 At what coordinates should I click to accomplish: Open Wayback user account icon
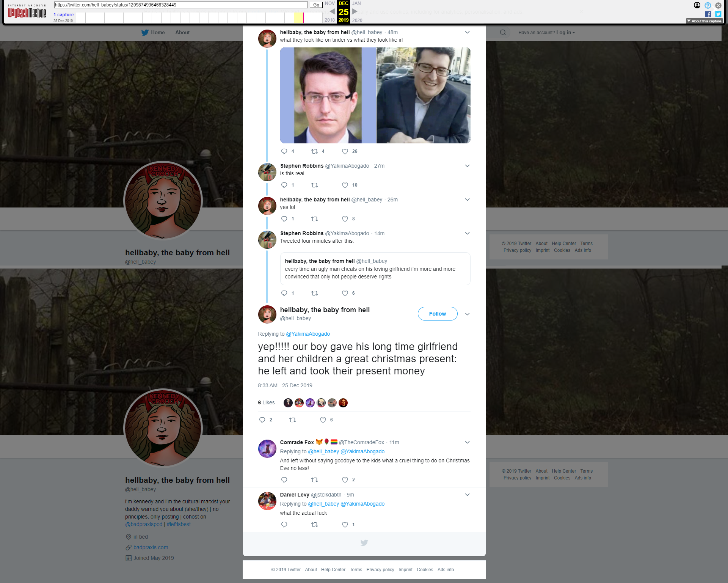pyautogui.click(x=697, y=5)
